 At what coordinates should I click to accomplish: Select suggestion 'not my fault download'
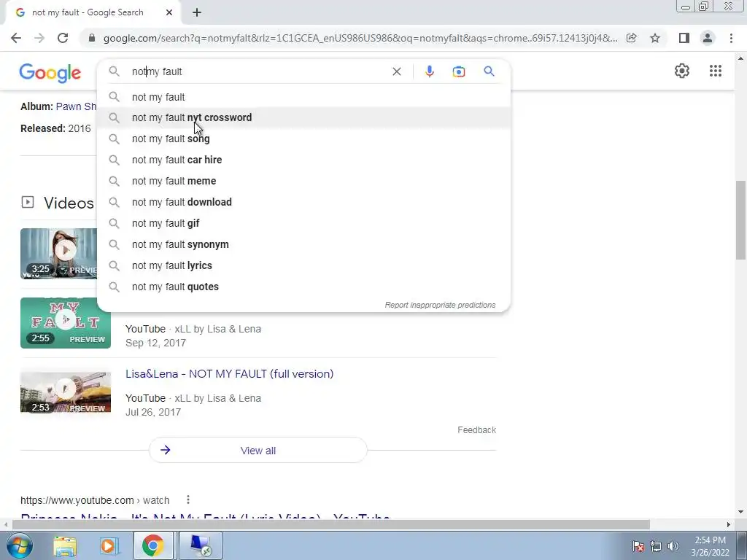(x=303, y=202)
